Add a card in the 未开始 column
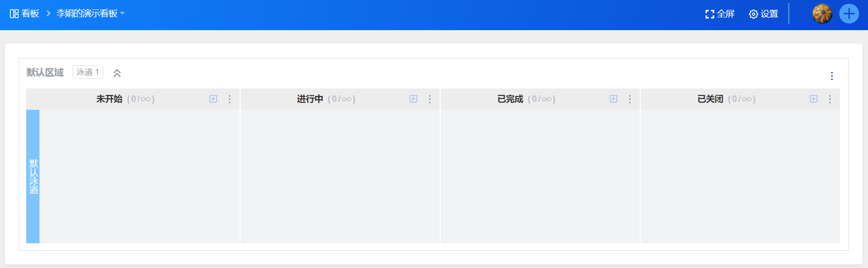 [x=213, y=99]
